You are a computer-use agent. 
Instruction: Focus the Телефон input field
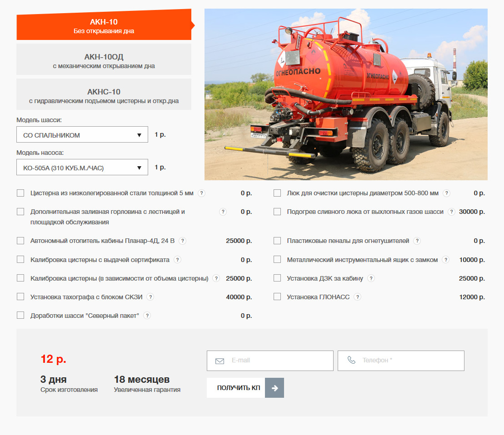pos(401,361)
